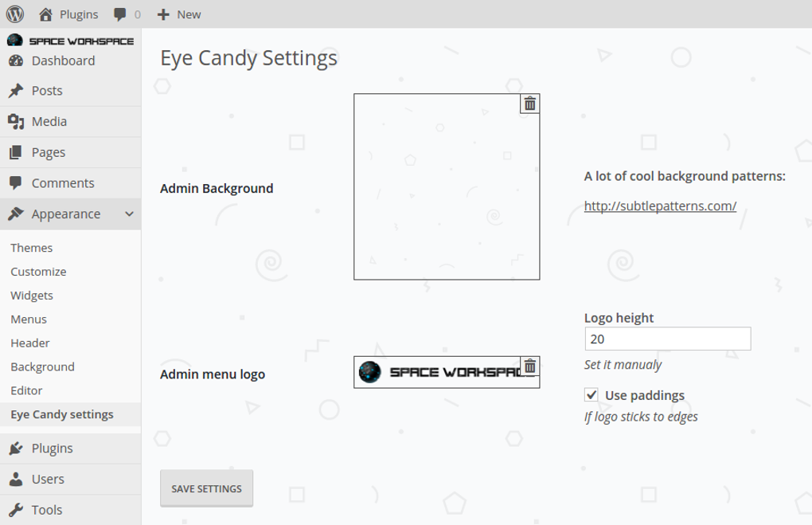Uncheck the Use paddings checkbox
Screen dimensions: 812x525
pos(590,394)
